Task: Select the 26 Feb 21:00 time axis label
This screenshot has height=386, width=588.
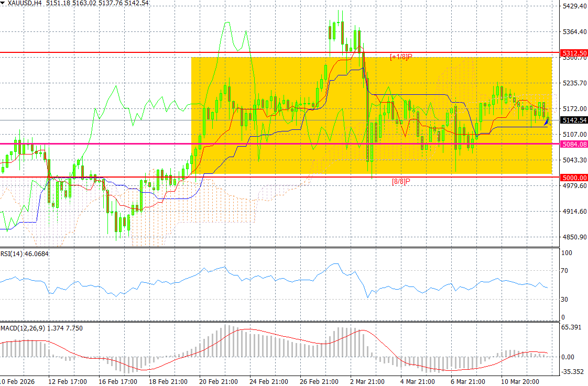Action: click(x=319, y=381)
